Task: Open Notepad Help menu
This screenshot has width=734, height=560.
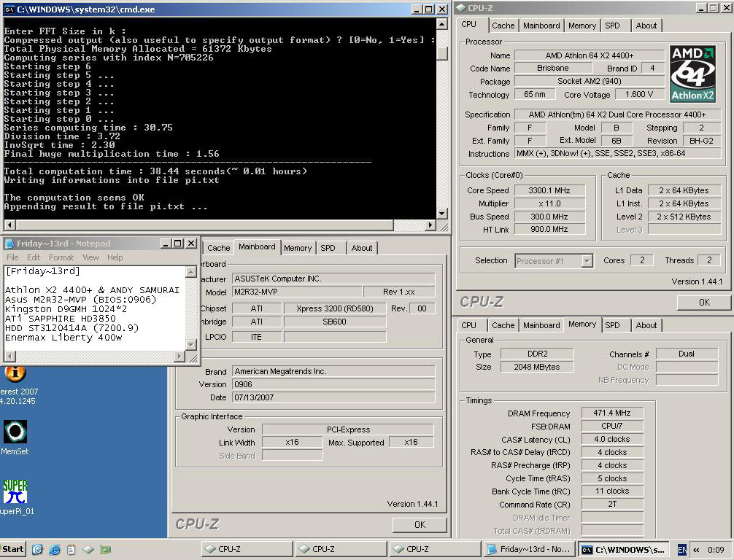Action: pyautogui.click(x=115, y=257)
